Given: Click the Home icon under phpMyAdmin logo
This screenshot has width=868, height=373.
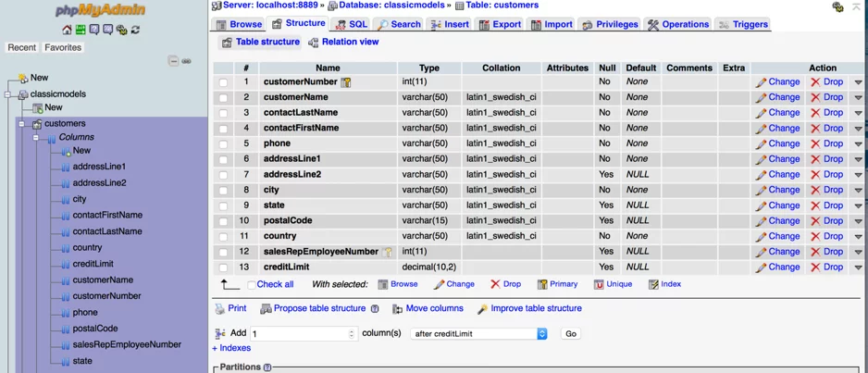Looking at the screenshot, I should pos(67,30).
